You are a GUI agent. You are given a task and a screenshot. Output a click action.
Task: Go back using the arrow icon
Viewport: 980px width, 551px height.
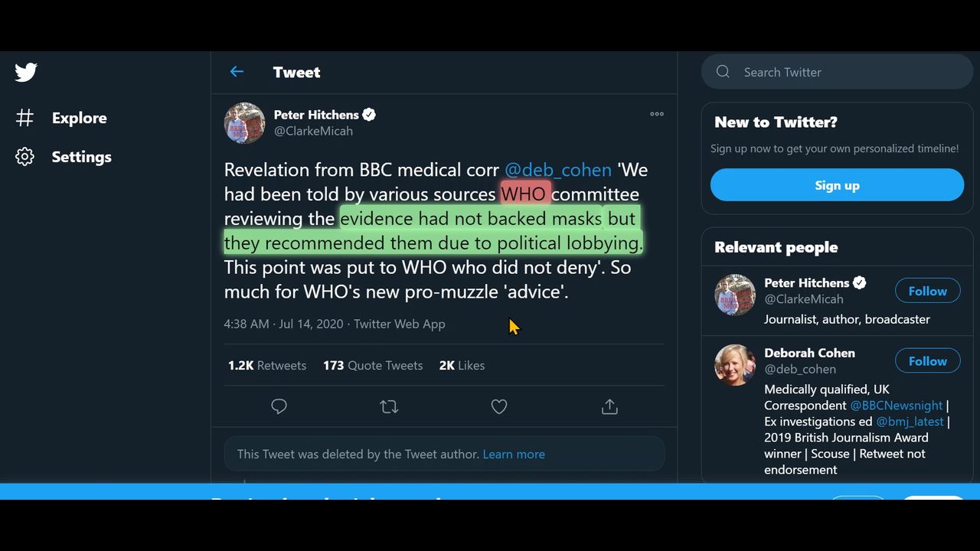[237, 72]
